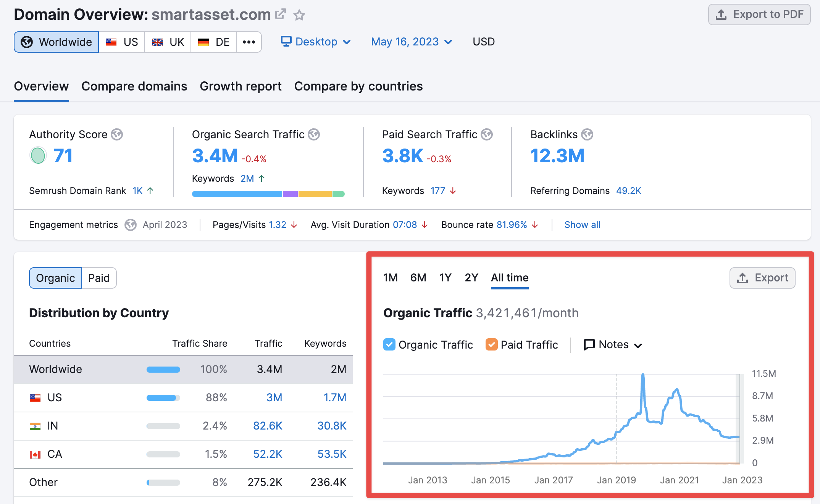Open IN keywords 30.8K link
This screenshot has width=820, height=504.
click(x=332, y=426)
